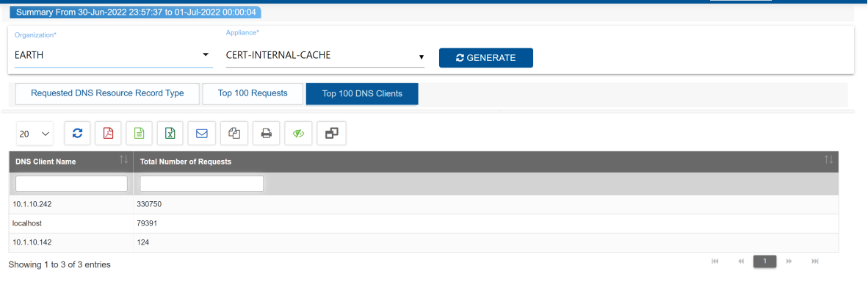Image resolution: width=868 pixels, height=282 pixels.
Task: Open the Appliance dropdown CERT-INTERNAL-CACHE
Action: [325, 56]
